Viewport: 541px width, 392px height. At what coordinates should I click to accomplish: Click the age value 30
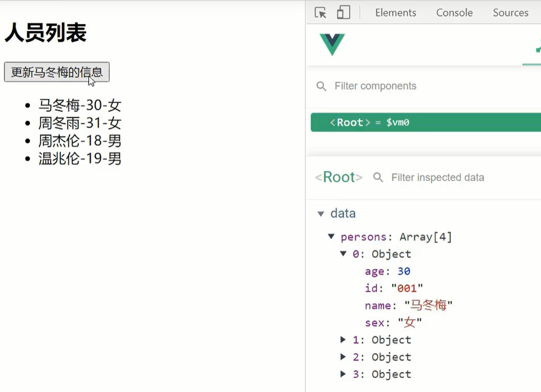[403, 272]
